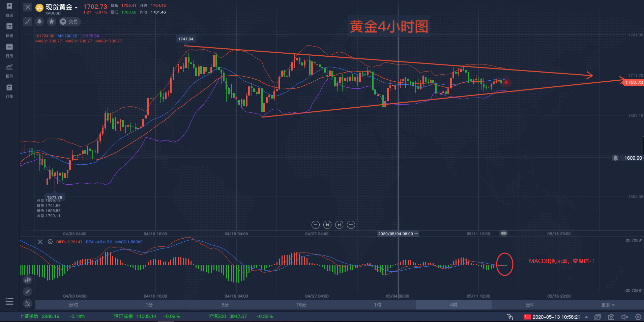Click the DIFF:-3.76147 indicator value
Screen dimensions: 644x322
click(69, 242)
